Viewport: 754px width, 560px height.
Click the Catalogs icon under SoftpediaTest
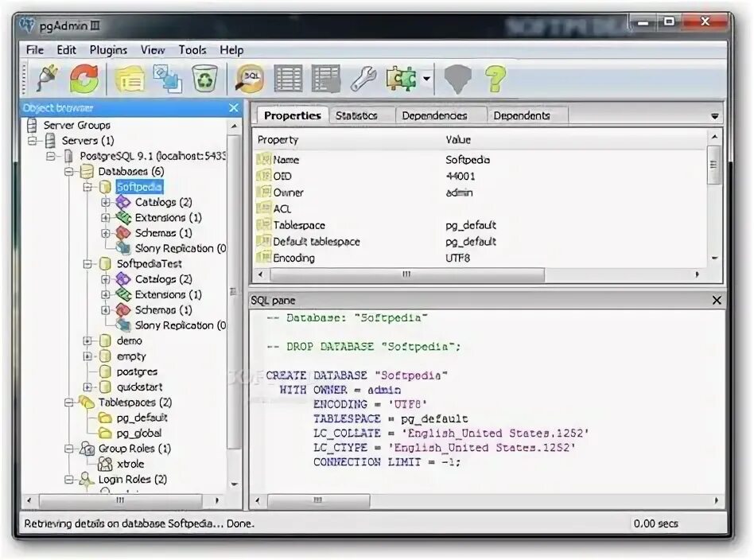pos(123,279)
